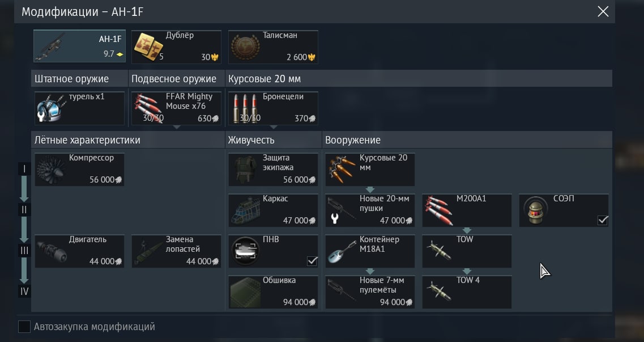Viewport: 644px width, 342px height.
Task: Select the Компрессор modification icon
Action: pyautogui.click(x=50, y=170)
